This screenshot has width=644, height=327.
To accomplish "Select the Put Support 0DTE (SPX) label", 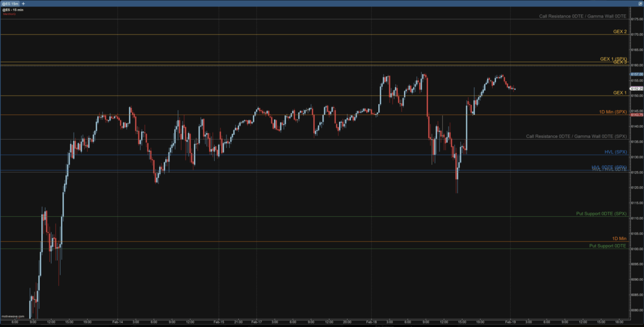I will click(601, 214).
